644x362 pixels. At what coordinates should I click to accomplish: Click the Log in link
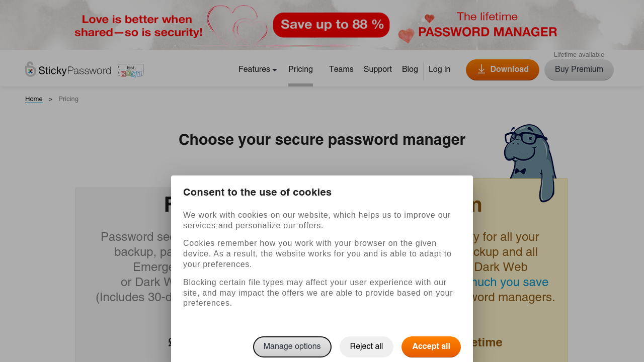(x=439, y=69)
